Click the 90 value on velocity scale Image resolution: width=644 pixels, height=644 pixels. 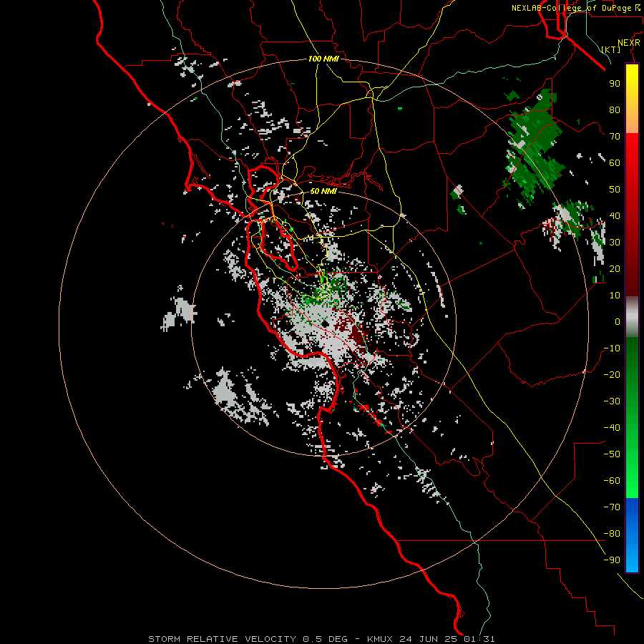(615, 84)
